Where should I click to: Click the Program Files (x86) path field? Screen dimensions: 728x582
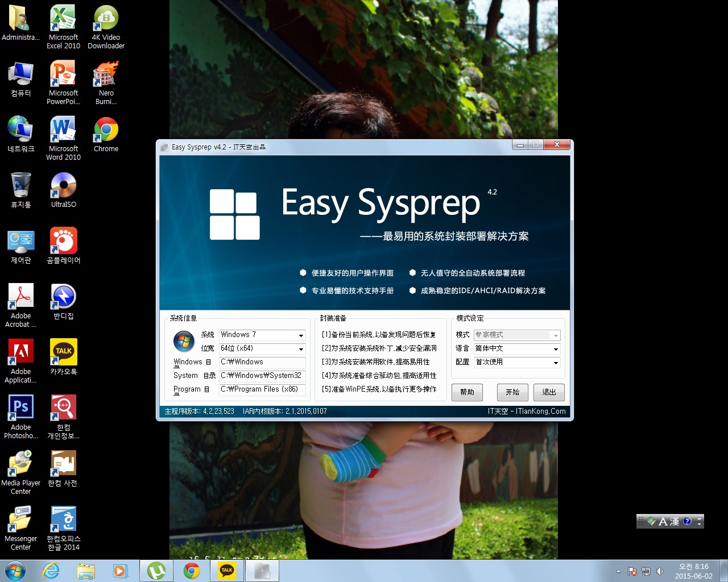(x=262, y=389)
